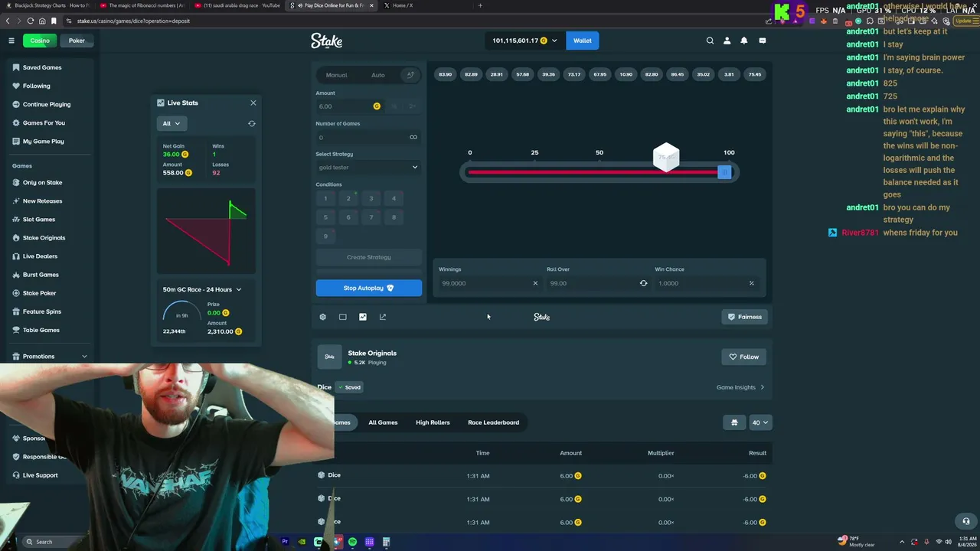
Task: Open the site search magnifier
Action: [x=710, y=41]
